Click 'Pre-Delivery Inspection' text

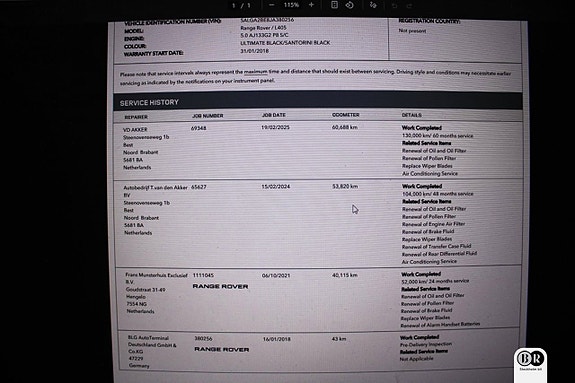point(426,344)
